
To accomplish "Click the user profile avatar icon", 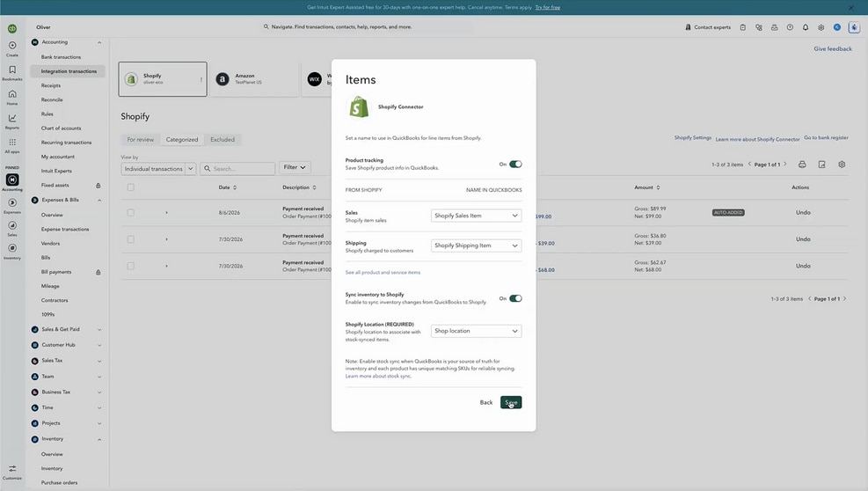I will point(837,27).
